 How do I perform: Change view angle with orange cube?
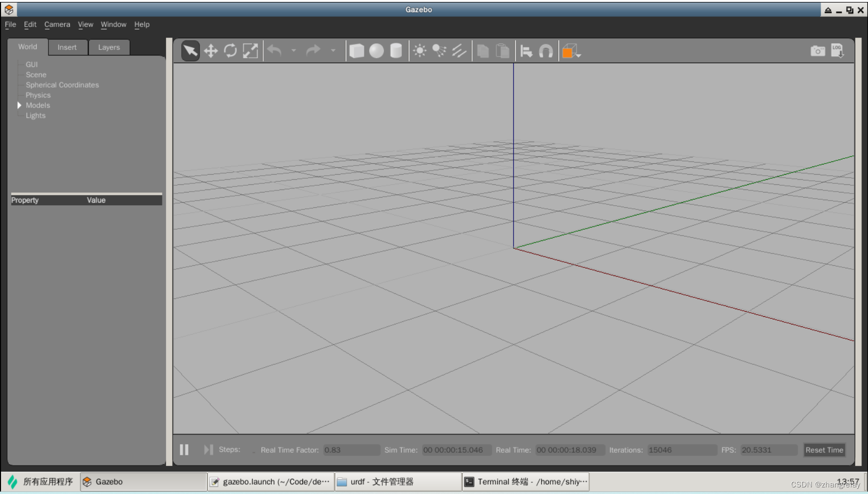coord(571,51)
